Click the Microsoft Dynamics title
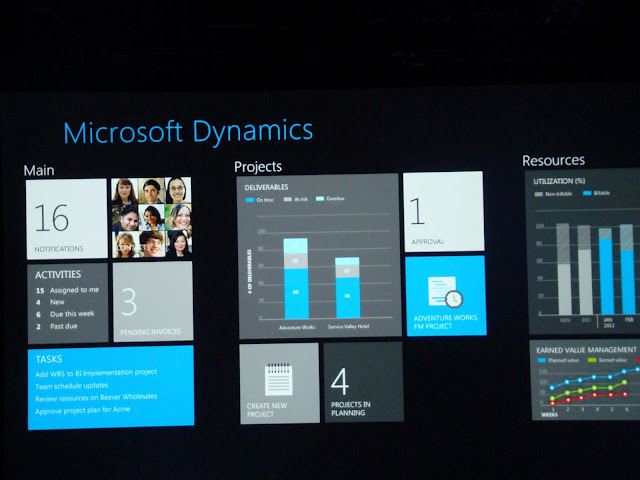640x480 pixels. click(x=188, y=133)
